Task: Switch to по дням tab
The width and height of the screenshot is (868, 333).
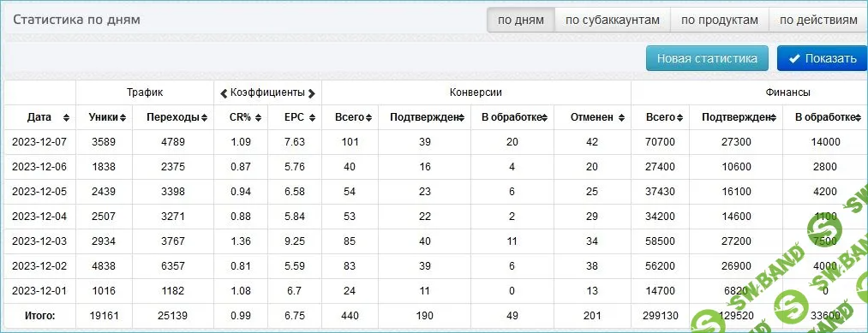Action: 520,21
